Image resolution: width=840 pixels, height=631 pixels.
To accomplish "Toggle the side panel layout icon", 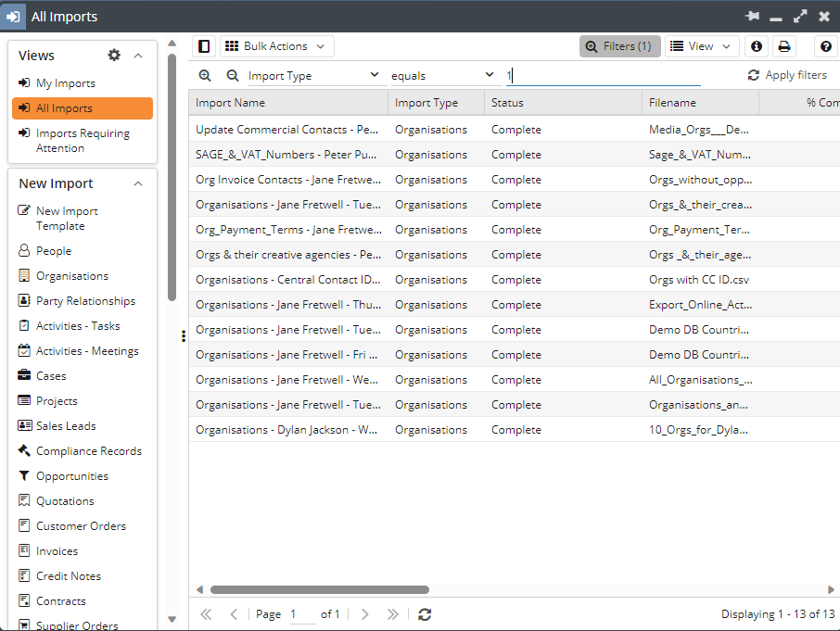I will [204, 46].
